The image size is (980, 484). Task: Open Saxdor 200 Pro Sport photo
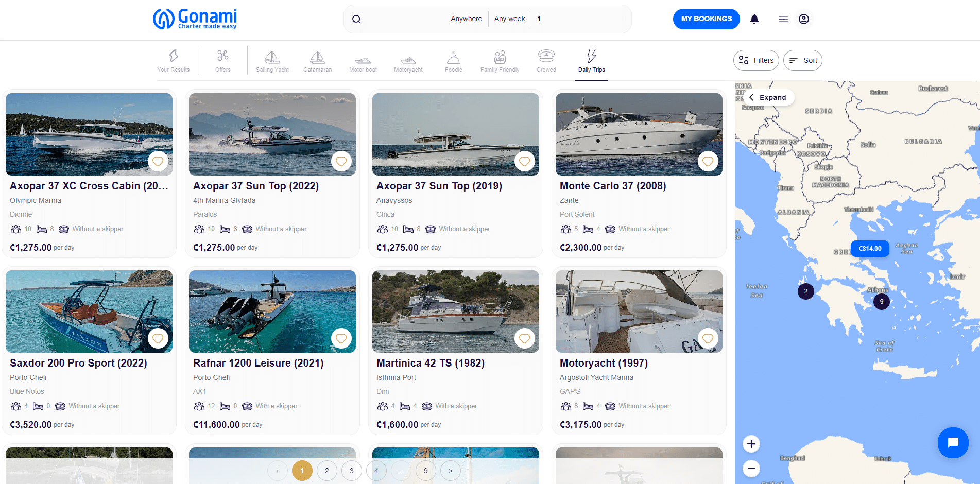click(x=89, y=312)
